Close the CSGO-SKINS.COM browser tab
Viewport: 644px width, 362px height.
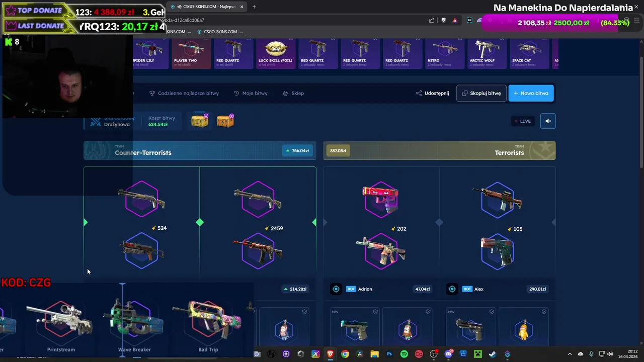coord(242,7)
